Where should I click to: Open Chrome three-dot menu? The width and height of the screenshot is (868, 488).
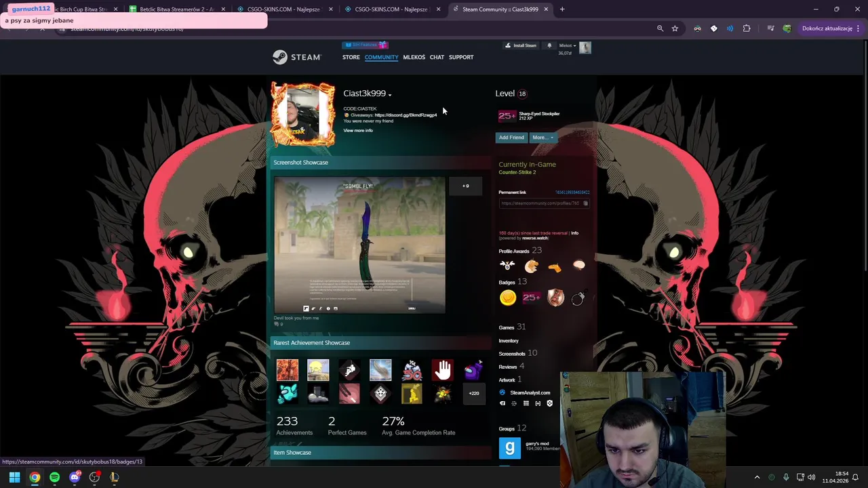[x=858, y=28]
